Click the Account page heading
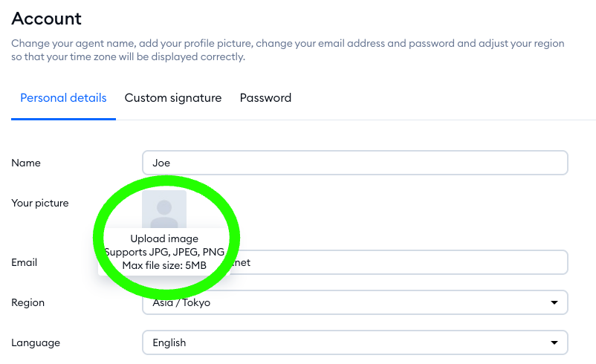The width and height of the screenshot is (596, 364). pyautogui.click(x=47, y=19)
